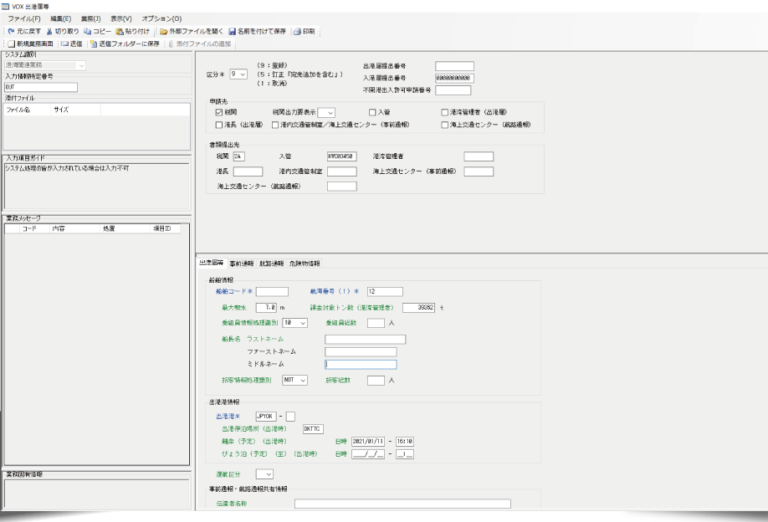Click the 名前を付けて保存 (save as) icon
Viewport: 768px width, 522px height.
(x=233, y=31)
